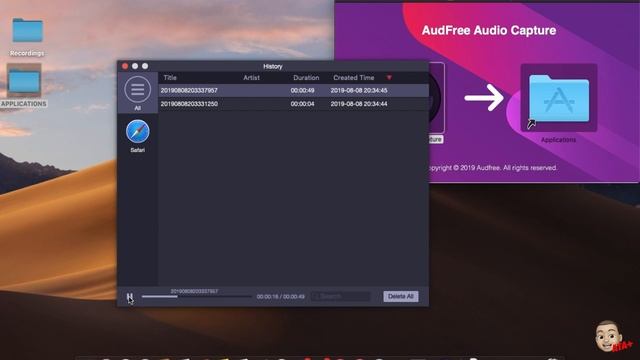Screen dimensions: 640x360
Task: Click the Delete All button
Action: (401, 296)
